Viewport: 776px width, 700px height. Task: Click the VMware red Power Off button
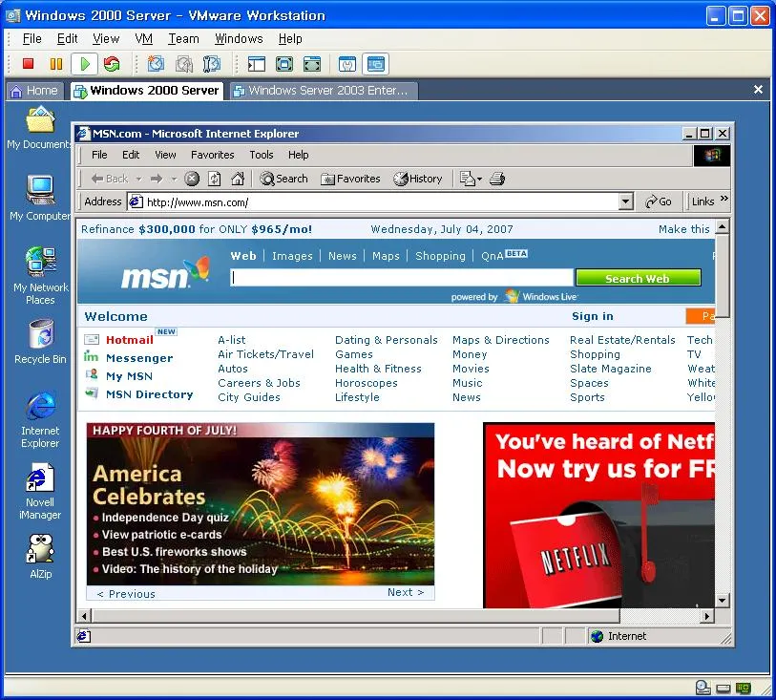[28, 64]
